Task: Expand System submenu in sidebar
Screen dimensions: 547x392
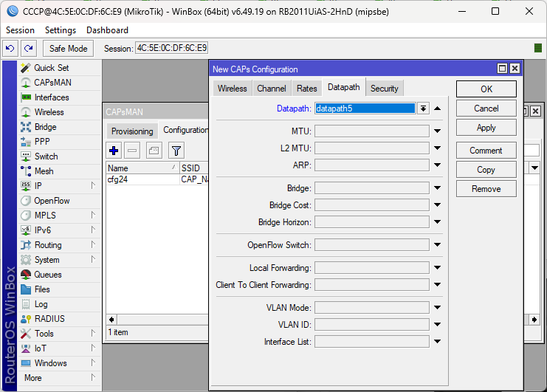Action: coord(93,259)
